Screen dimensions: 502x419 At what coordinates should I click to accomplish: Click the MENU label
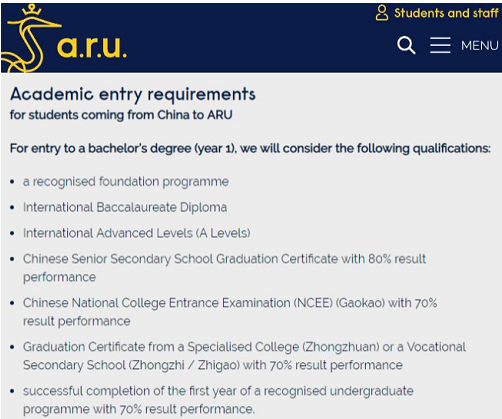pyautogui.click(x=480, y=45)
